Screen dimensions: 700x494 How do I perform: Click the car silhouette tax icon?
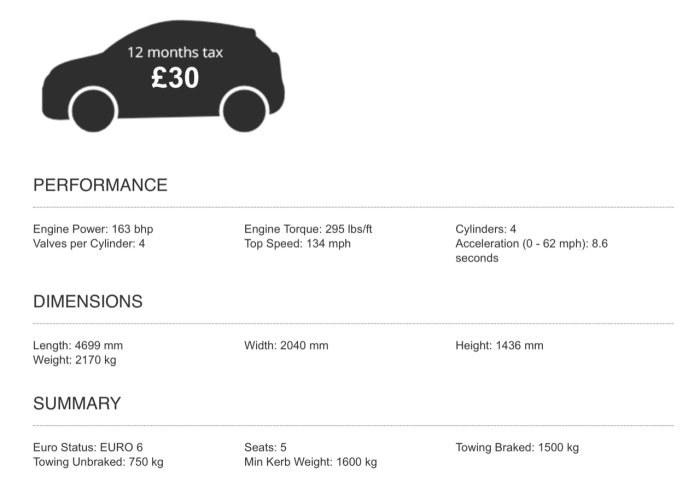coord(163,76)
